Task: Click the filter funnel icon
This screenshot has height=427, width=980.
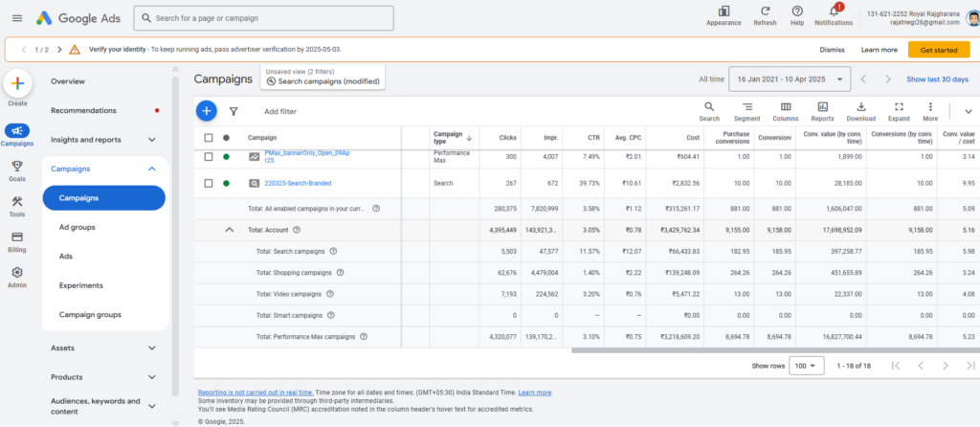Action: click(x=234, y=111)
